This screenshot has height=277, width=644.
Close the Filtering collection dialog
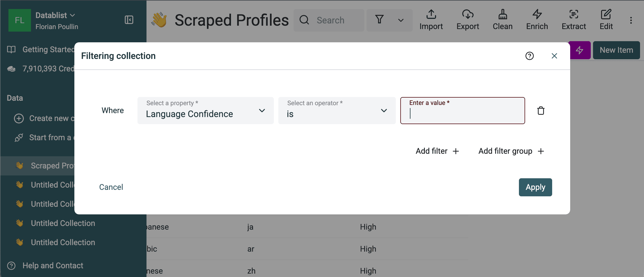click(x=554, y=56)
